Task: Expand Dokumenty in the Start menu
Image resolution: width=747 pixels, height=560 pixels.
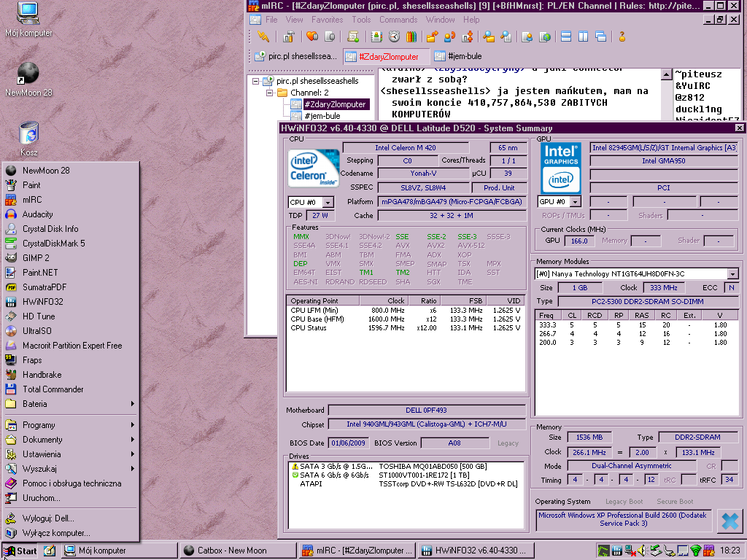Action: pyautogui.click(x=71, y=440)
